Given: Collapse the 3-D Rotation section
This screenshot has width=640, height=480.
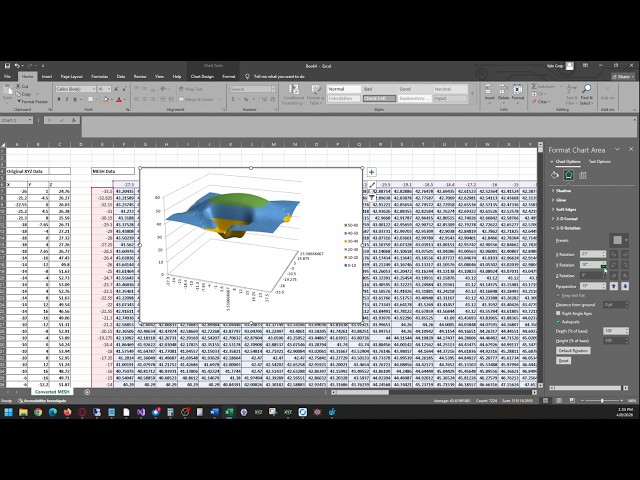Looking at the screenshot, I should pyautogui.click(x=566, y=228).
